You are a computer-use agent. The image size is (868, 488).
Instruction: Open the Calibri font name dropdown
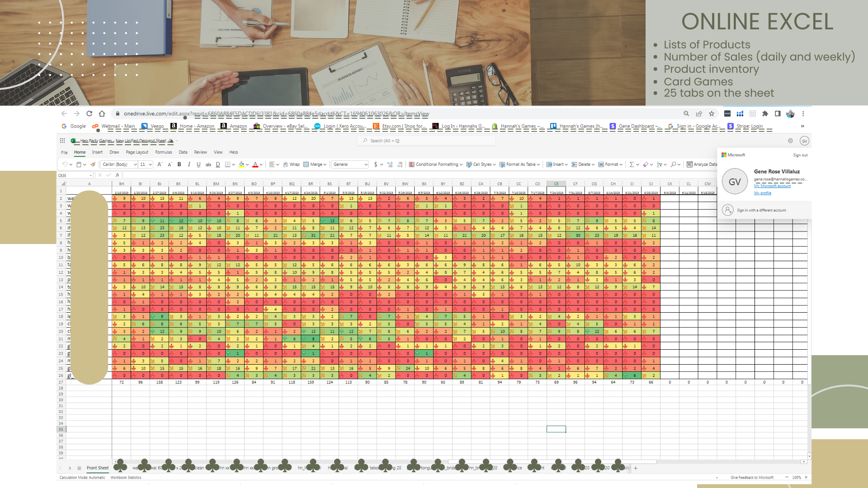119,164
